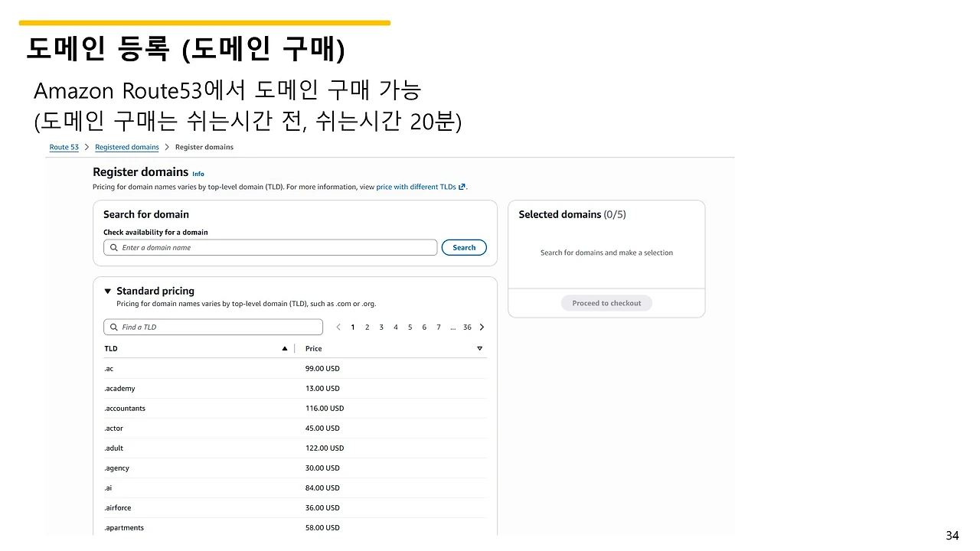
Task: Click the magnifier icon in the Find a TLD box
Action: [x=113, y=327]
